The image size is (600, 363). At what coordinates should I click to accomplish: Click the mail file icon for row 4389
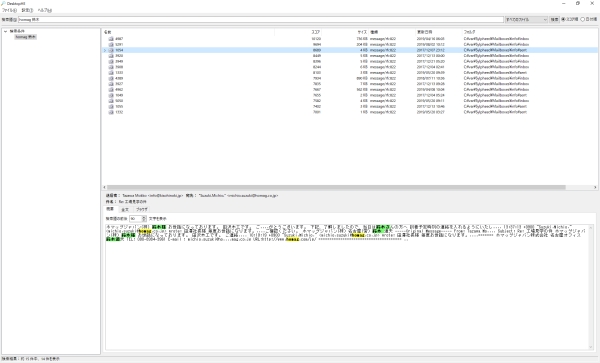pos(111,78)
